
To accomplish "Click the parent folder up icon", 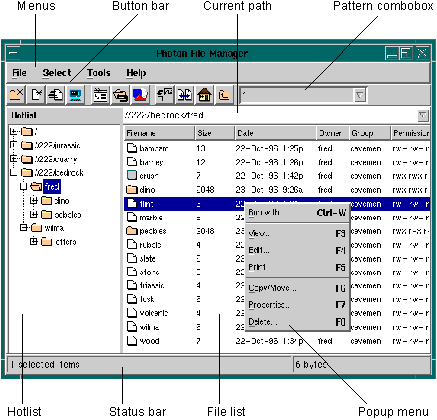I will tap(224, 95).
